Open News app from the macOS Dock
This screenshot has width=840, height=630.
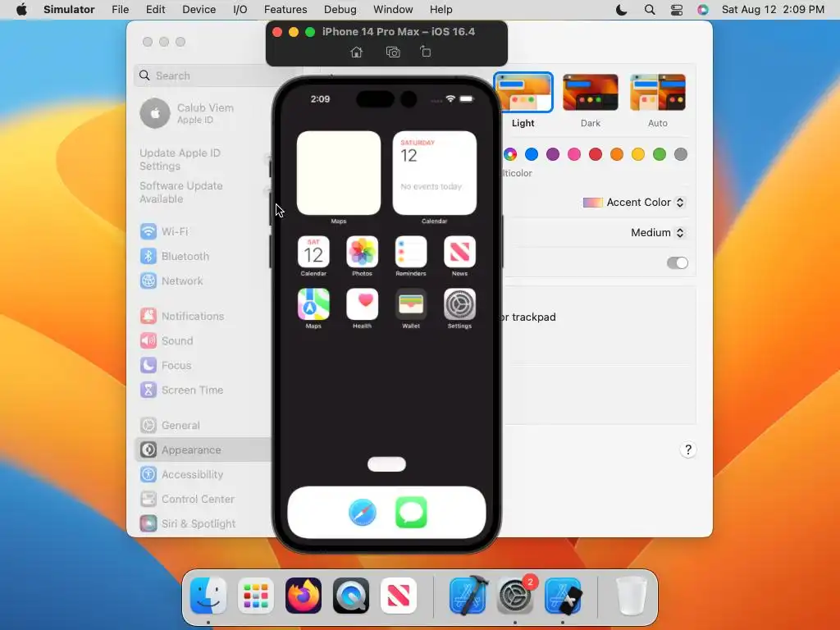tap(399, 596)
